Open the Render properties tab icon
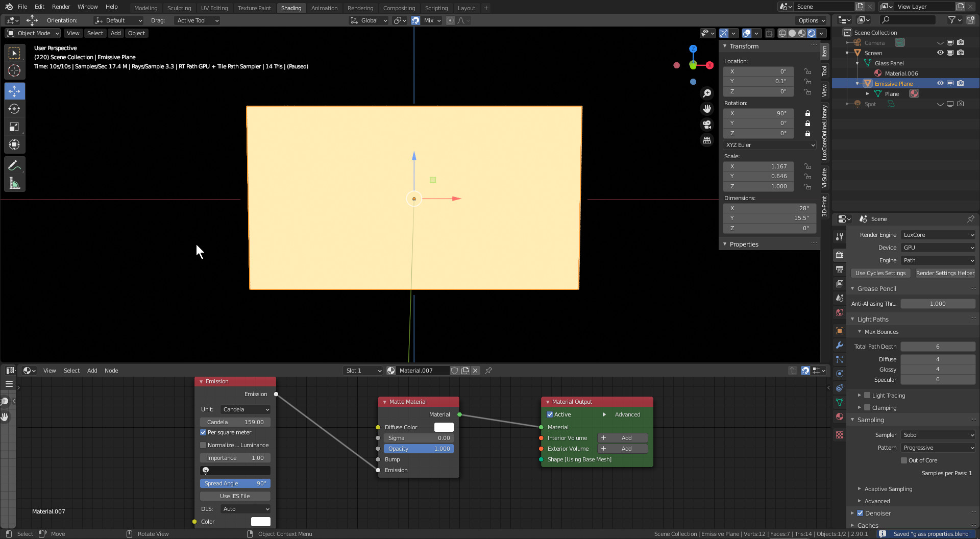Screen dimensions: 980x539 coord(840,255)
